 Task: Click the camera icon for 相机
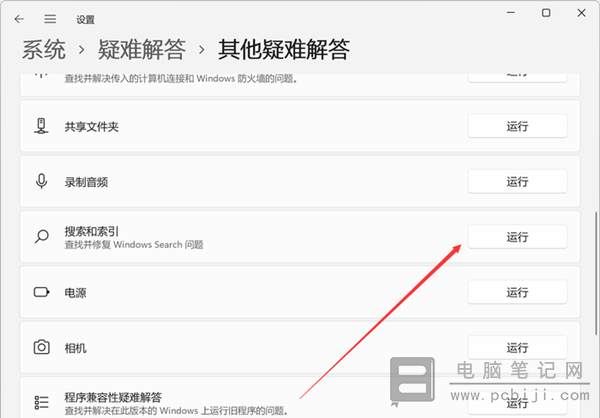coord(41,347)
